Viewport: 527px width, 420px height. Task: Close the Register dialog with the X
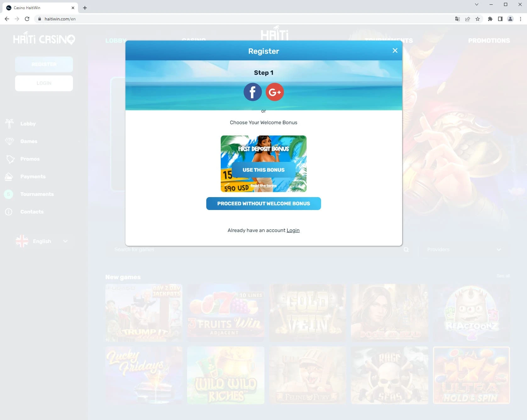pos(395,51)
